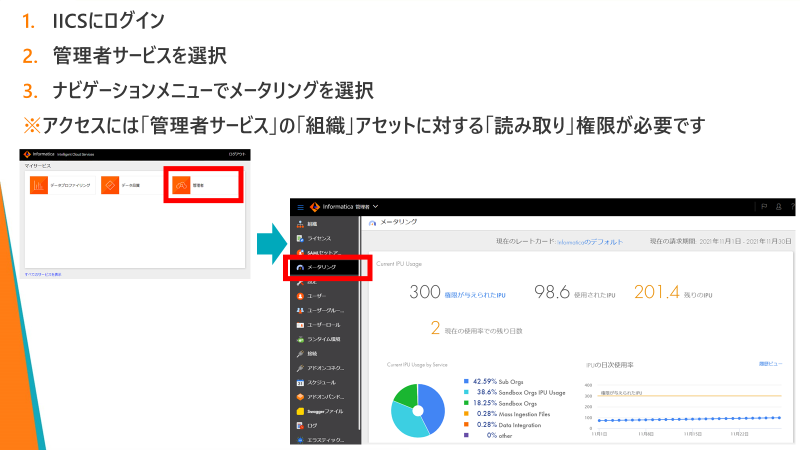800x450 pixels.
Task: Open ユーザーロール in the navigation menu
Action: pyautogui.click(x=325, y=324)
